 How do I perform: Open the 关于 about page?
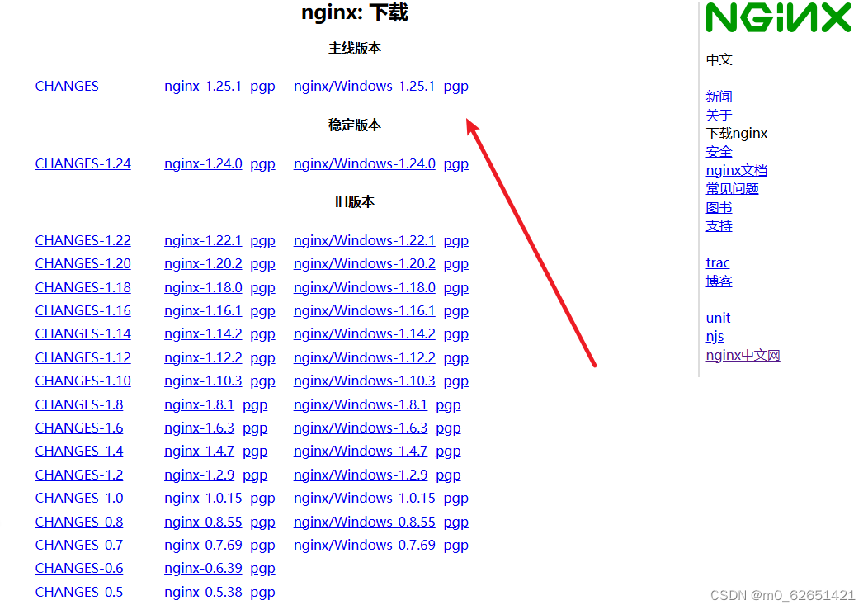coord(719,116)
